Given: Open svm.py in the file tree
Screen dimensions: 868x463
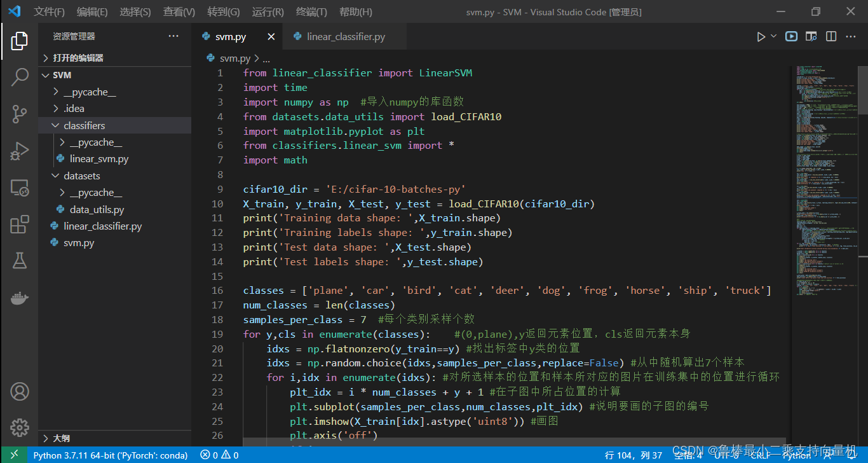Looking at the screenshot, I should [114, 243].
